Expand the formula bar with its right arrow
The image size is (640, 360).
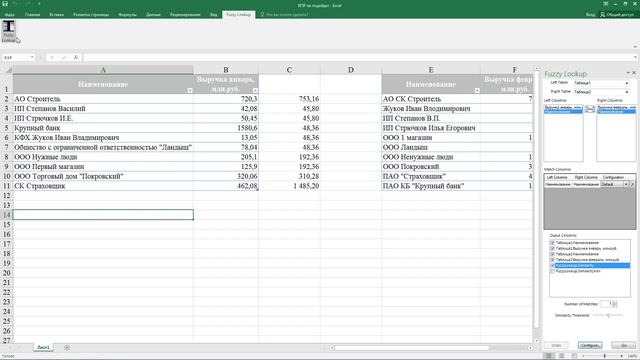pos(636,58)
